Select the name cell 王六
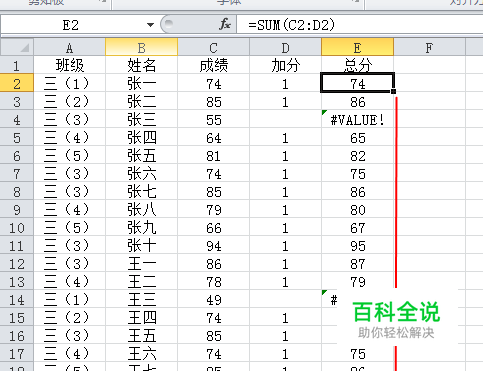This screenshot has height=371, width=483. (141, 353)
